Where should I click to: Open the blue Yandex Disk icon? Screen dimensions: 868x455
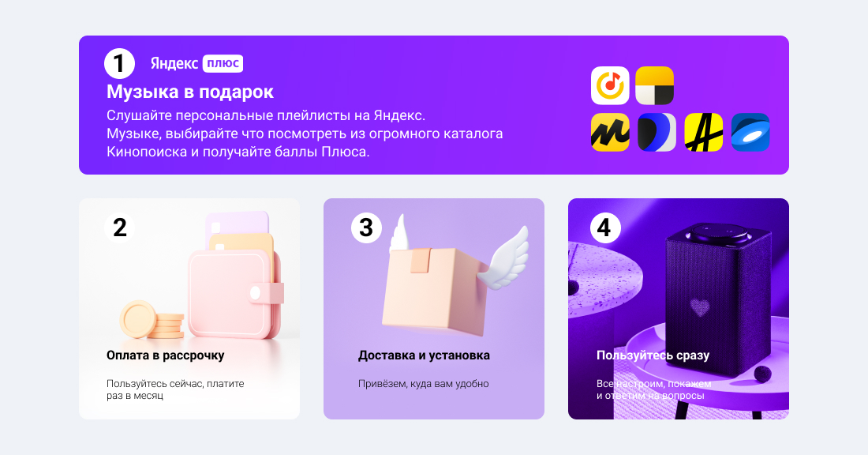[750, 133]
